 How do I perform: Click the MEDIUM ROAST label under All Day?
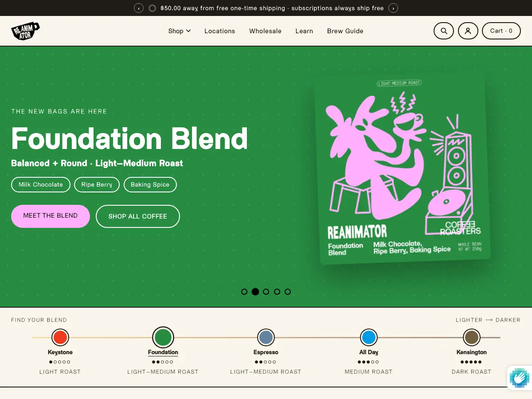(369, 372)
